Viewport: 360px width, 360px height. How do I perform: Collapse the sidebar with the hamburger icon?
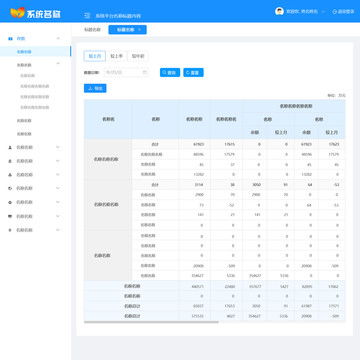coord(87,15)
